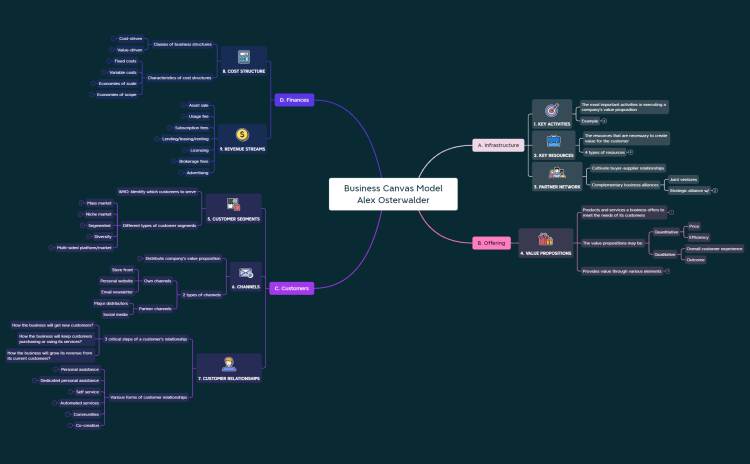
Task: Expand the 4 types of resources node
Action: click(x=630, y=152)
